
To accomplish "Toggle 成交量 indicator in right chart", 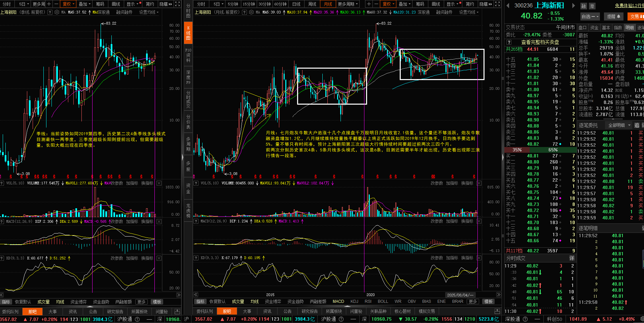I will click(x=238, y=301).
